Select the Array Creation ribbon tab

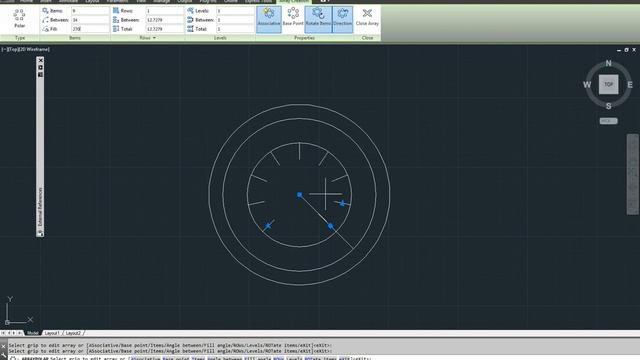[x=293, y=1]
